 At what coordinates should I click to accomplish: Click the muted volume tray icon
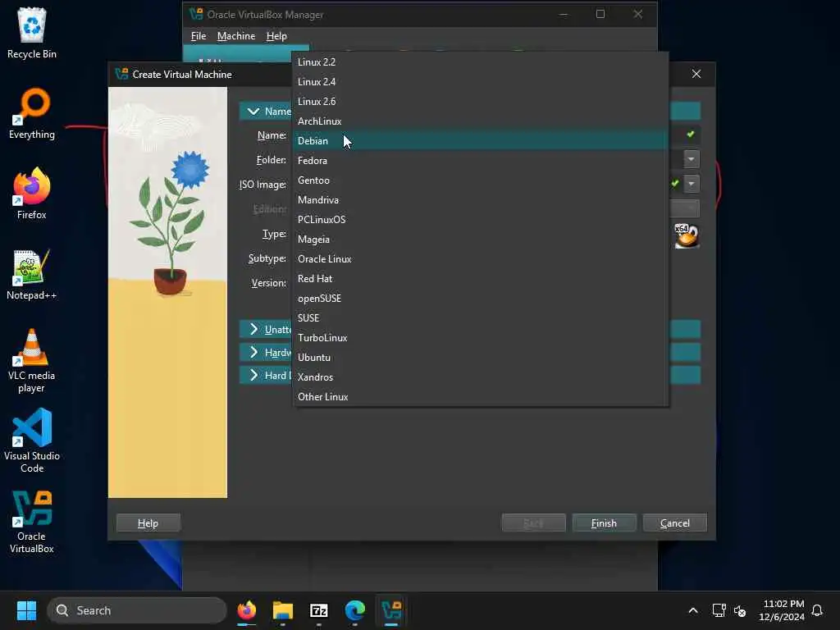[x=740, y=610]
